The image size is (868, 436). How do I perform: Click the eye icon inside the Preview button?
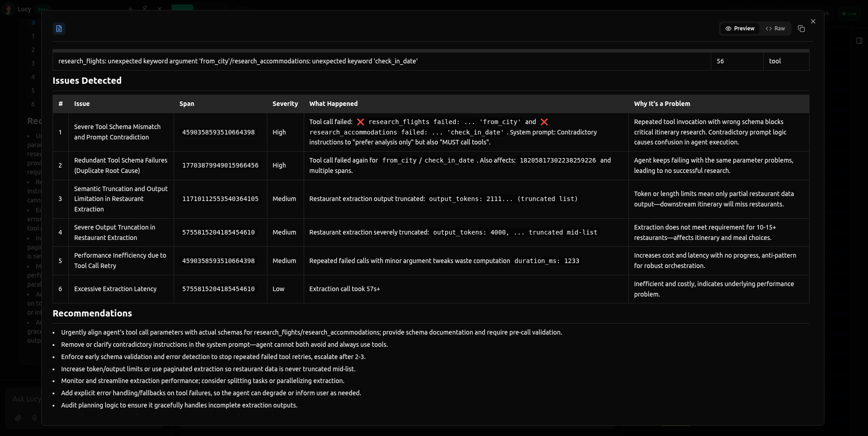click(728, 28)
